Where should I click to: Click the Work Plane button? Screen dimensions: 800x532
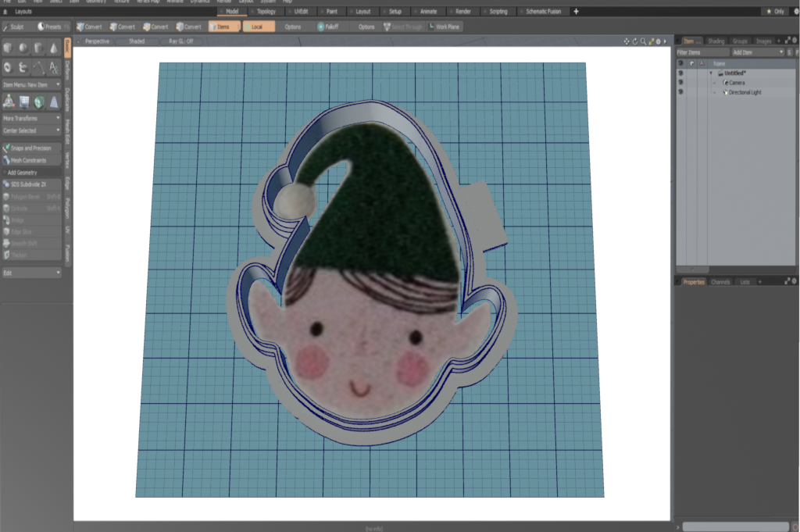445,27
